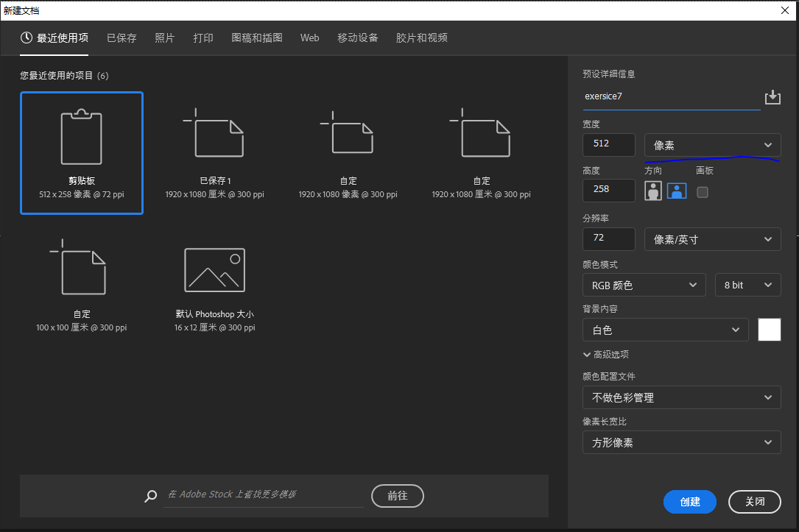This screenshot has width=799, height=532.
Task: Close the 新建文档 dialog window
Action: coord(785,10)
